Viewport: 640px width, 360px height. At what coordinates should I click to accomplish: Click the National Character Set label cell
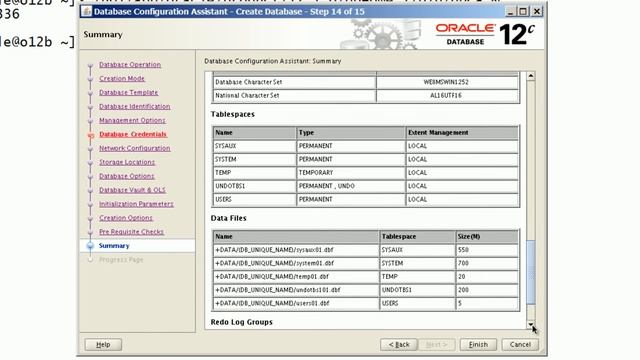294,96
